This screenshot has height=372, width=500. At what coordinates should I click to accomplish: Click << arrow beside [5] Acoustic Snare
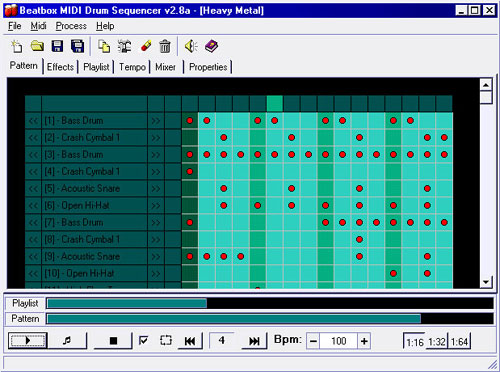point(33,189)
